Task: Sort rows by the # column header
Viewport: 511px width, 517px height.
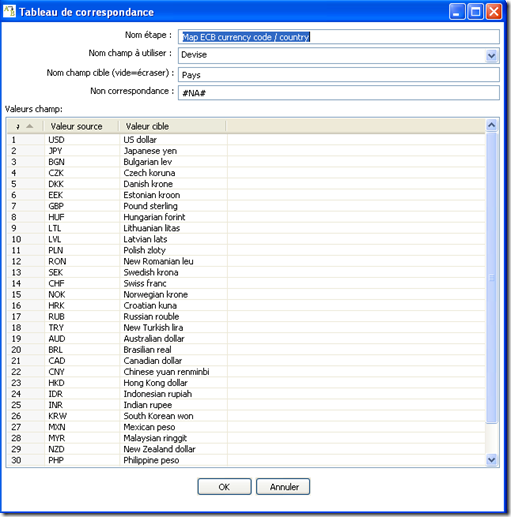Action: point(25,126)
